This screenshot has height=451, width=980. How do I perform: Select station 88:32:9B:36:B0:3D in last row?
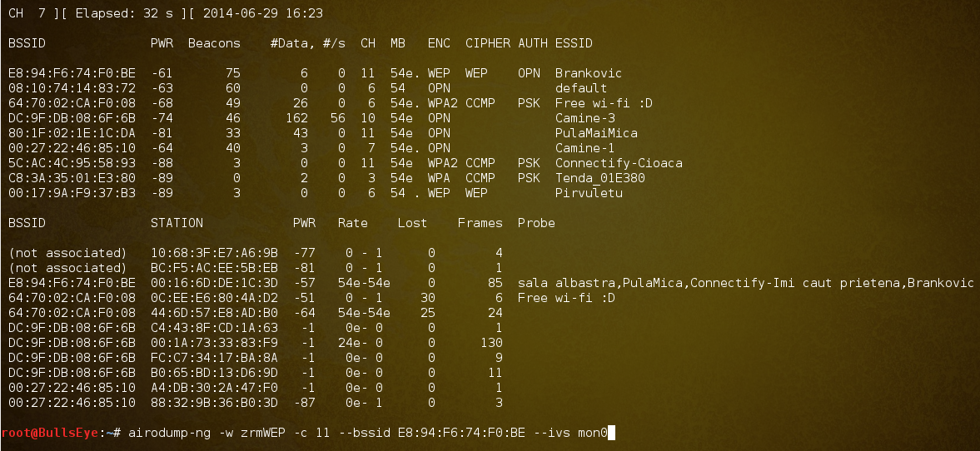214,403
